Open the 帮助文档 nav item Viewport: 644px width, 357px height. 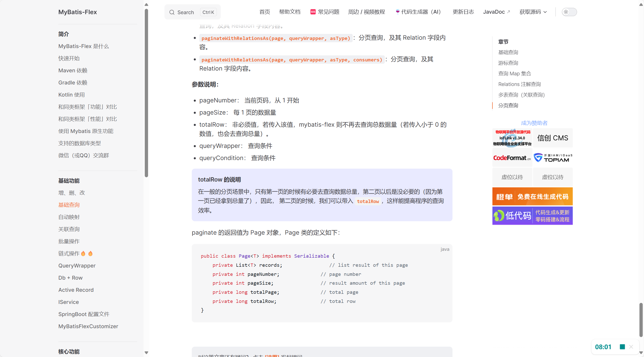(290, 12)
